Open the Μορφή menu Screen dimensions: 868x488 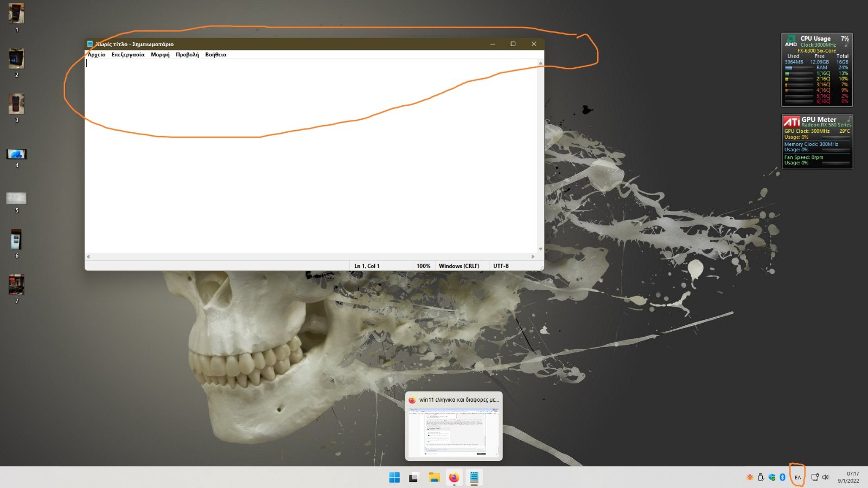tap(160, 55)
